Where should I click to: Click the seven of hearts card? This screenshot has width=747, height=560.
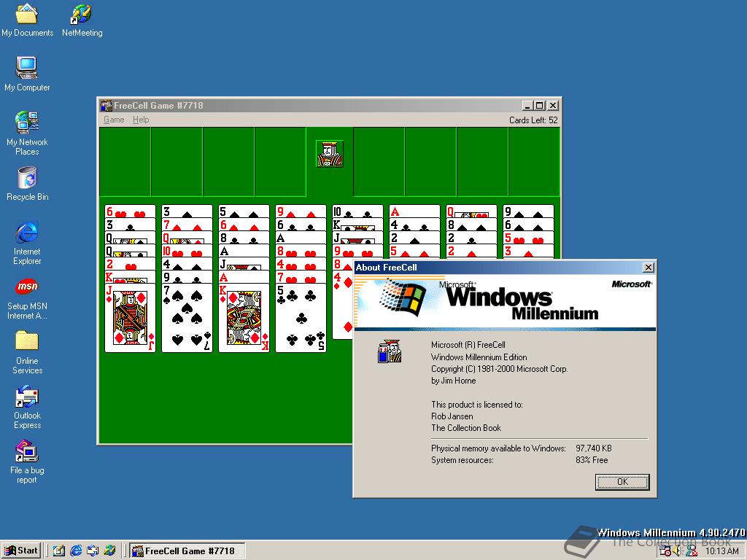301,277
